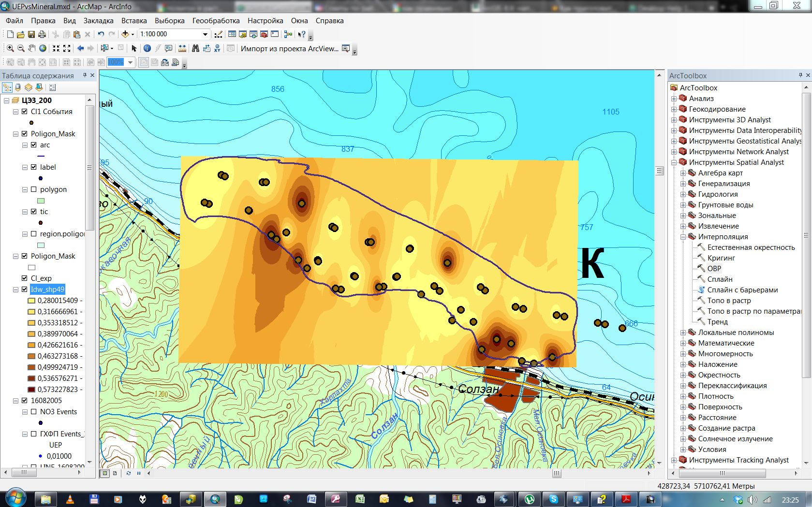Click Импорт из проекта ArcView button
812x507 pixels.
tap(289, 48)
